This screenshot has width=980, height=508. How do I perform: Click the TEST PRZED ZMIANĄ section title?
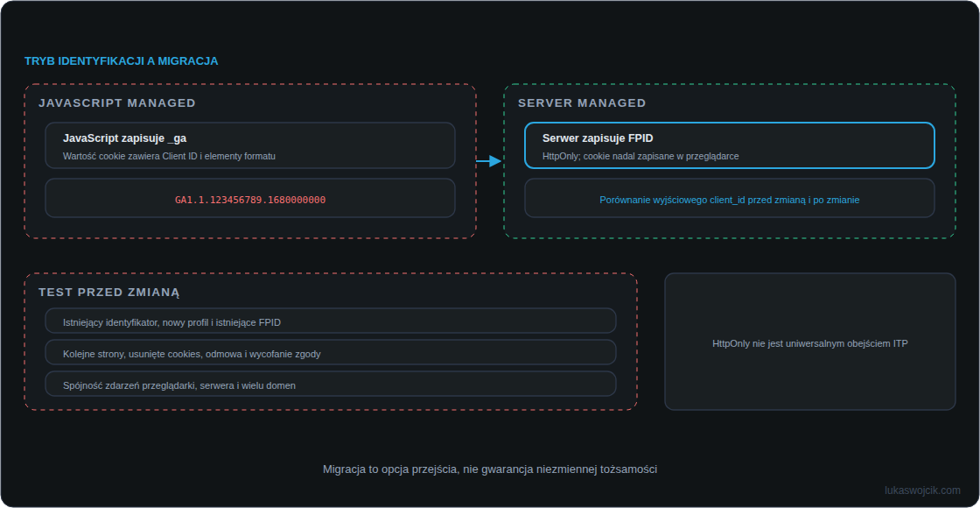pyautogui.click(x=108, y=293)
